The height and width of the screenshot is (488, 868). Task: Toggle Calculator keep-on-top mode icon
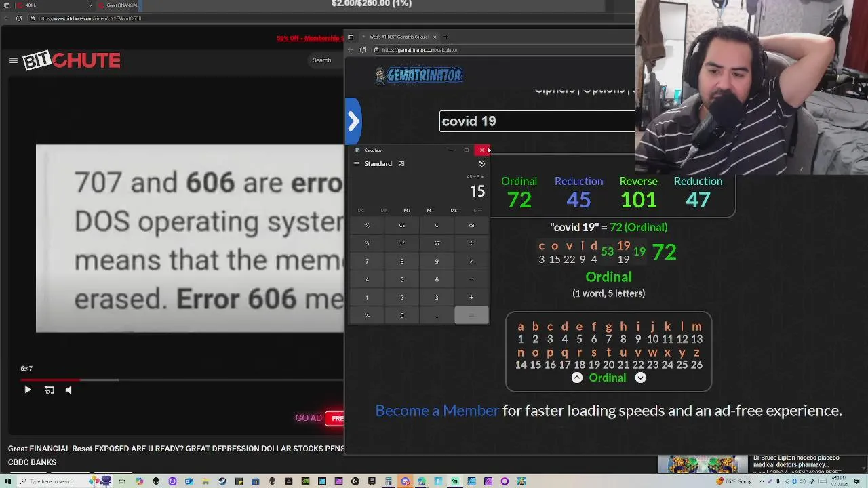(x=401, y=163)
